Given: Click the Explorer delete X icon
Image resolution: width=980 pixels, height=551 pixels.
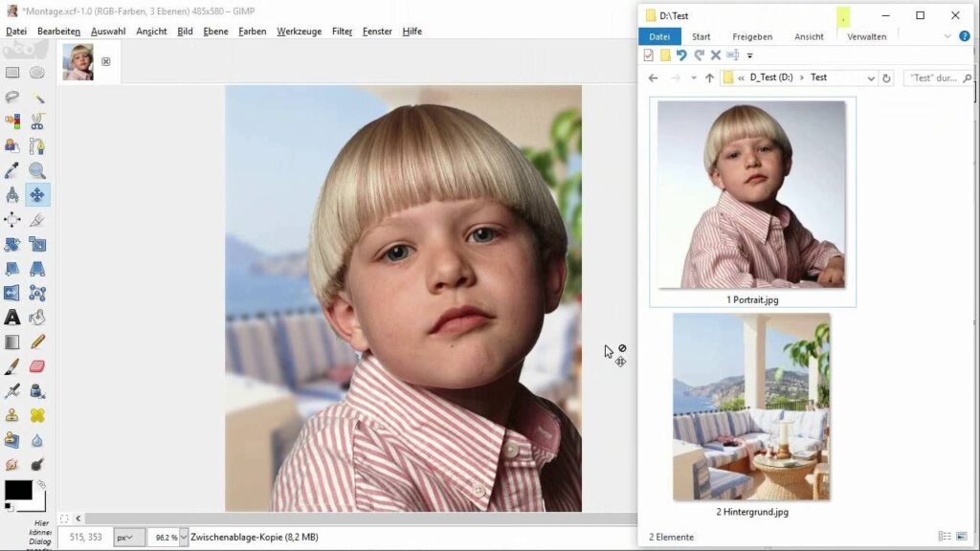Looking at the screenshot, I should point(715,55).
